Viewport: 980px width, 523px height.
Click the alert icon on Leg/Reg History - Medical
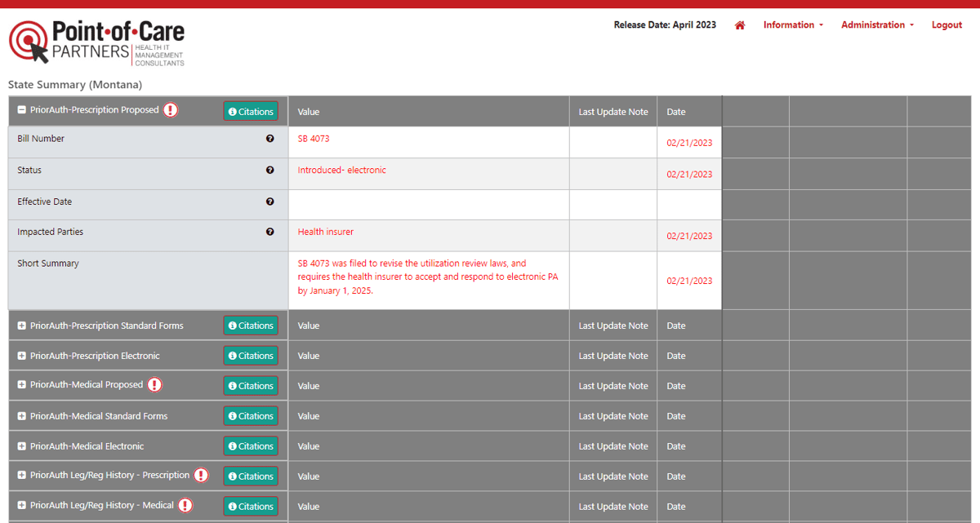[185, 505]
